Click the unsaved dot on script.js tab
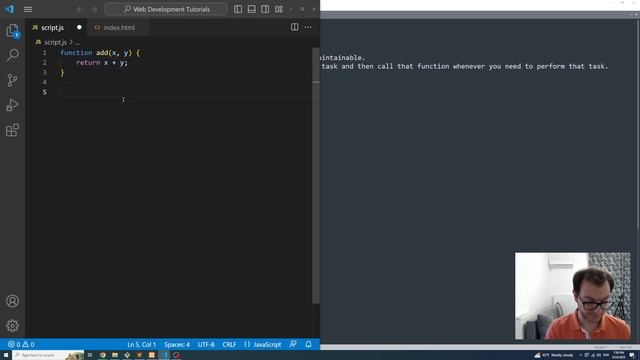Viewport: 640px width, 360px height. click(x=79, y=27)
